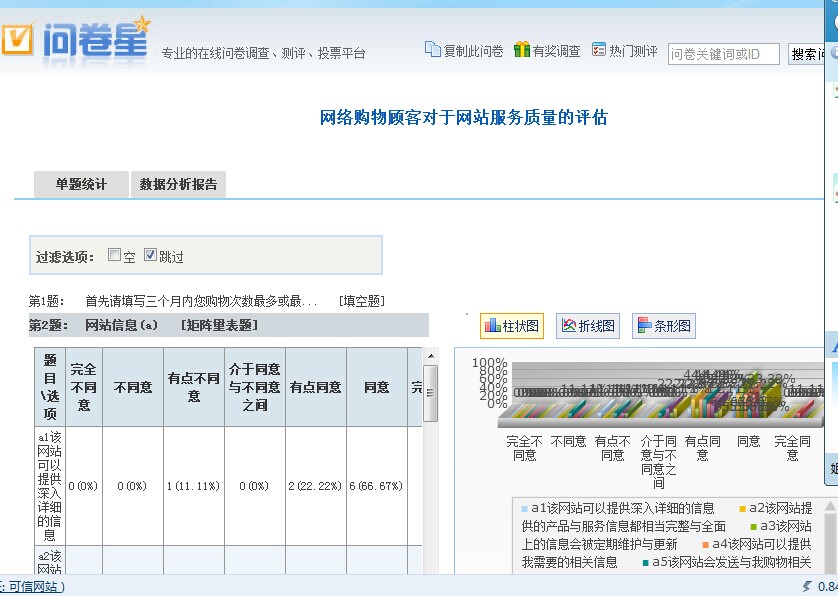Click the cell 6(66.67%)
The height and width of the screenshot is (596, 838).
click(x=376, y=486)
